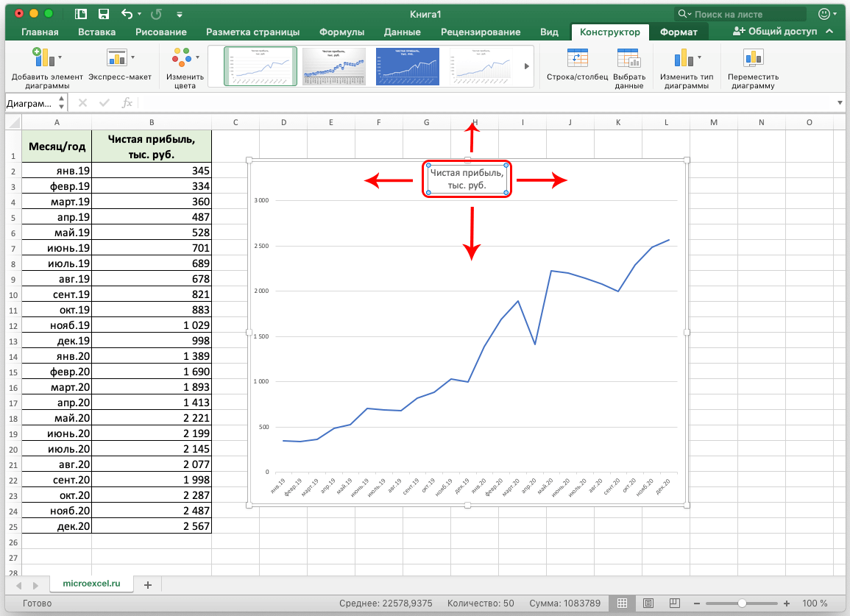Click the fx insert function icon
850x616 pixels.
(127, 102)
